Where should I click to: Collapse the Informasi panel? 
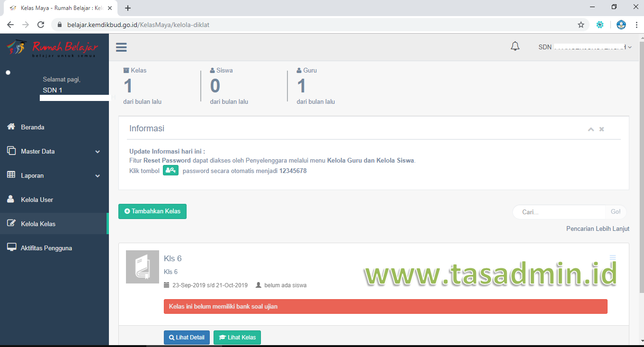(591, 129)
